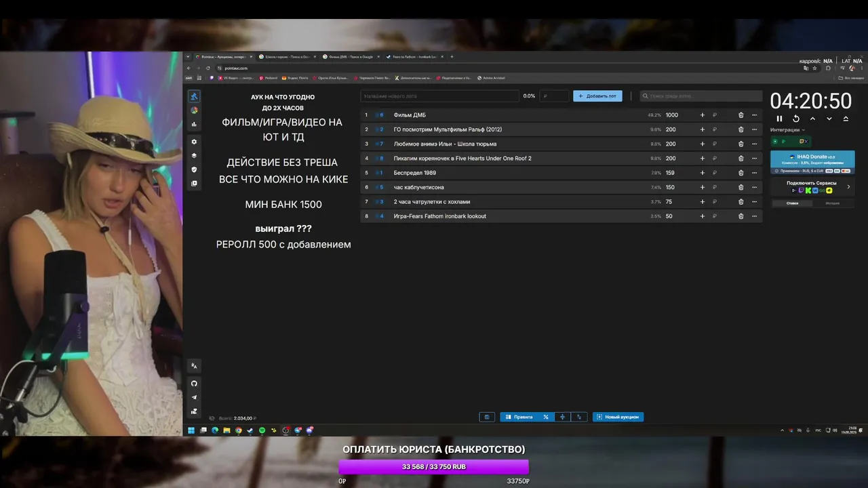Reload the browser page
Image resolution: width=868 pixels, height=488 pixels.
[x=208, y=68]
